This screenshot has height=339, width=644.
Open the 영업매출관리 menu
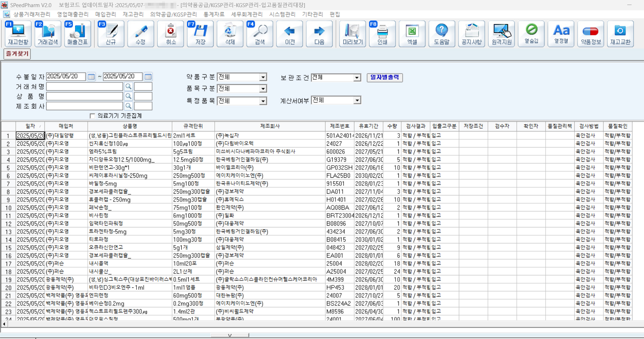pyautogui.click(x=73, y=14)
